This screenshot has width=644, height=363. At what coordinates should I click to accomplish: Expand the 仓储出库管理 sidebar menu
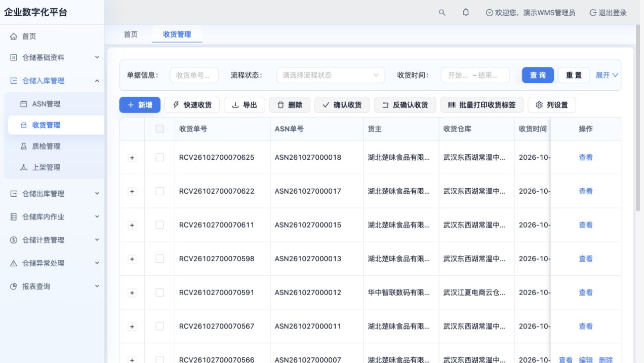click(x=52, y=194)
